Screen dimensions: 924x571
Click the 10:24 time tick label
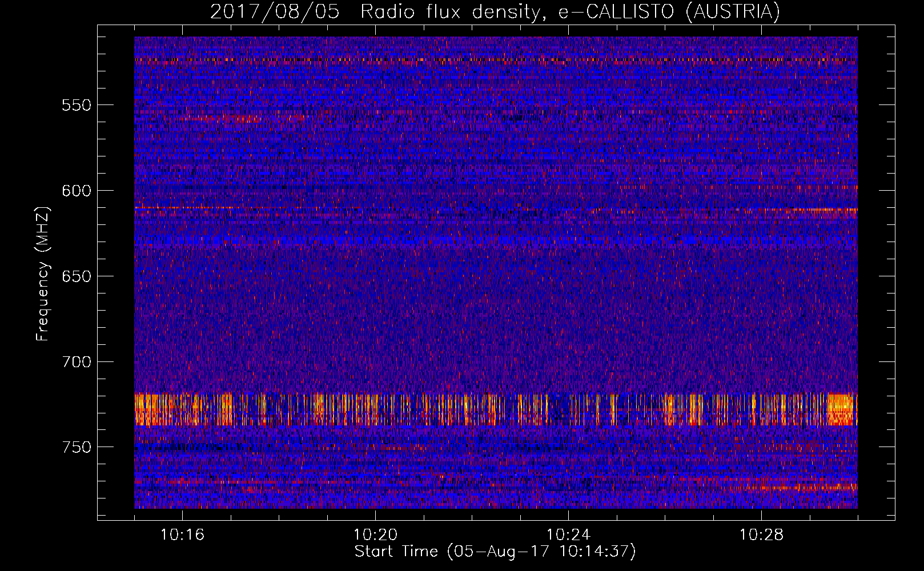point(568,535)
